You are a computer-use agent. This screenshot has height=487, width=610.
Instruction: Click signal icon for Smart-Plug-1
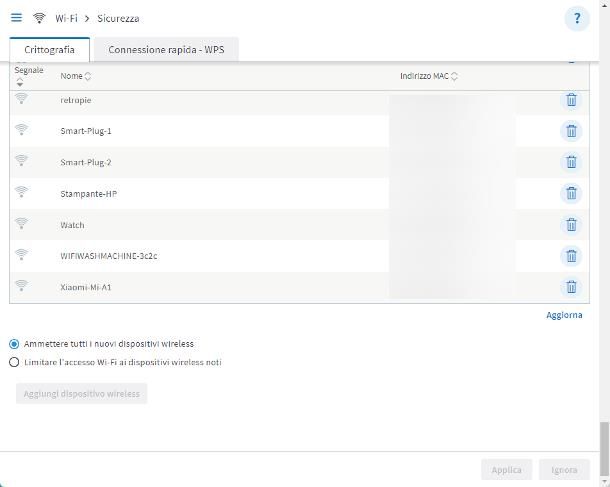(21, 129)
